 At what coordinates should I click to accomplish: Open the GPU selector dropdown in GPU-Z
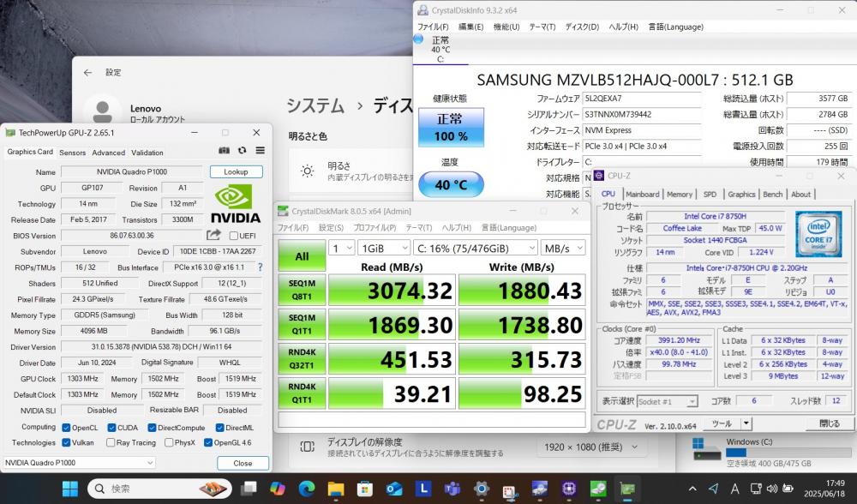click(79, 463)
